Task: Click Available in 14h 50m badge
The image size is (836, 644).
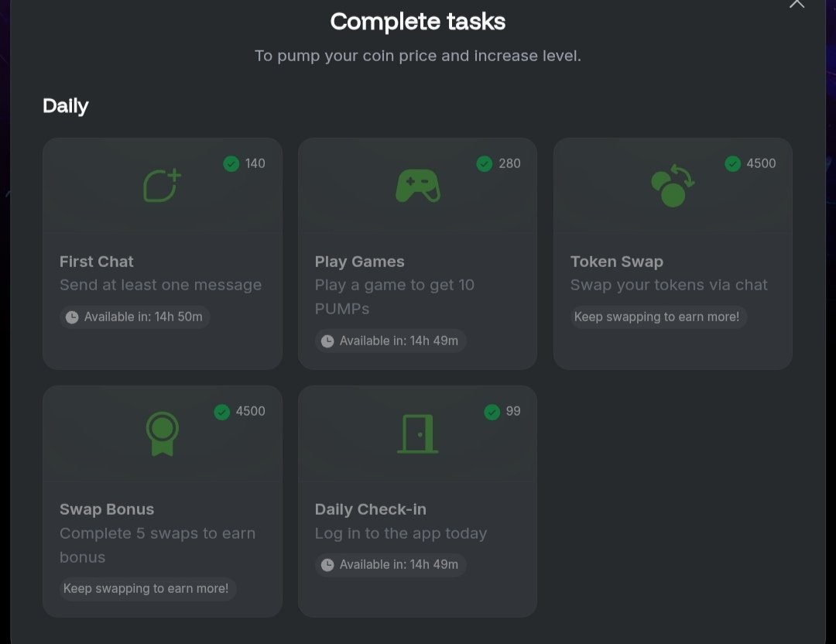Action: pos(135,317)
